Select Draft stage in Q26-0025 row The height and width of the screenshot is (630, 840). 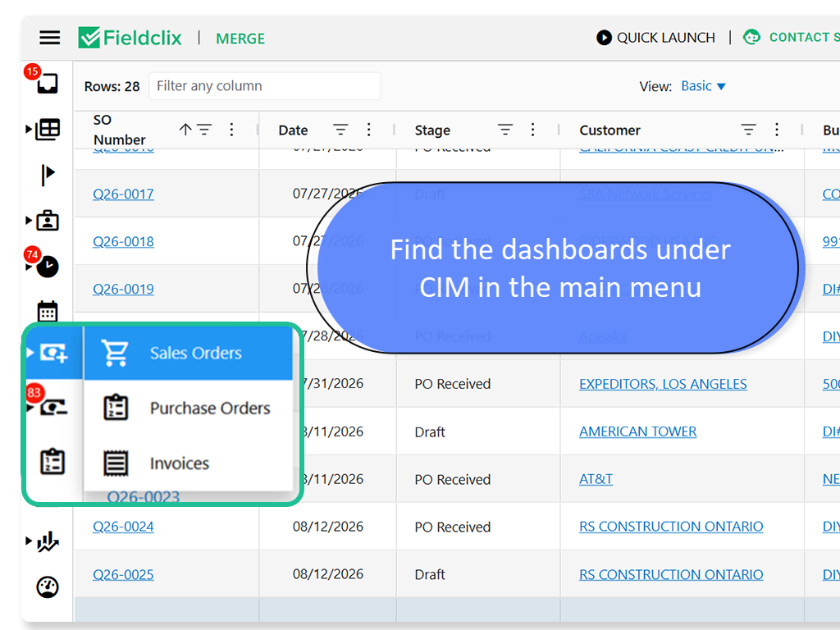tap(430, 574)
